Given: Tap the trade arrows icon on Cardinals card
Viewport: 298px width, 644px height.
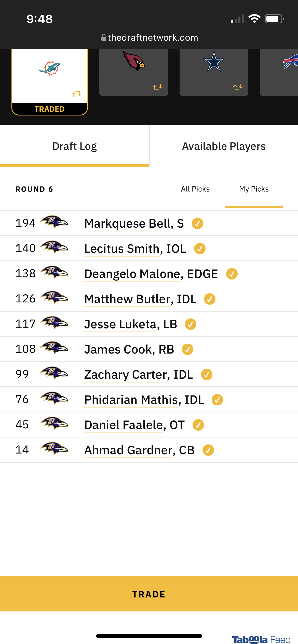Looking at the screenshot, I should click(x=157, y=87).
